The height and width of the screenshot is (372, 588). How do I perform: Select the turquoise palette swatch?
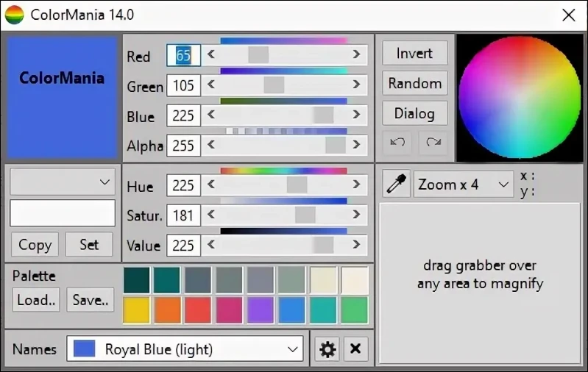[323, 310]
